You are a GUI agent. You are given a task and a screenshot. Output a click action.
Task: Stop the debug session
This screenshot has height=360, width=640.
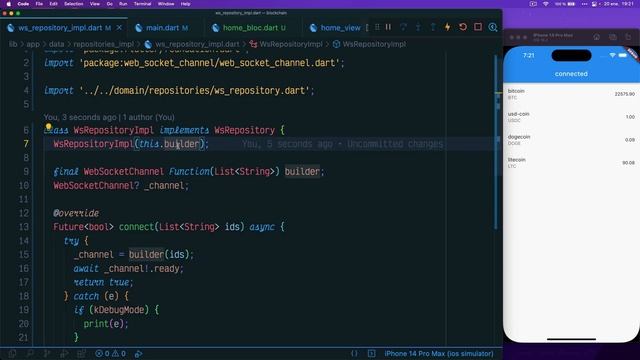coord(478,27)
